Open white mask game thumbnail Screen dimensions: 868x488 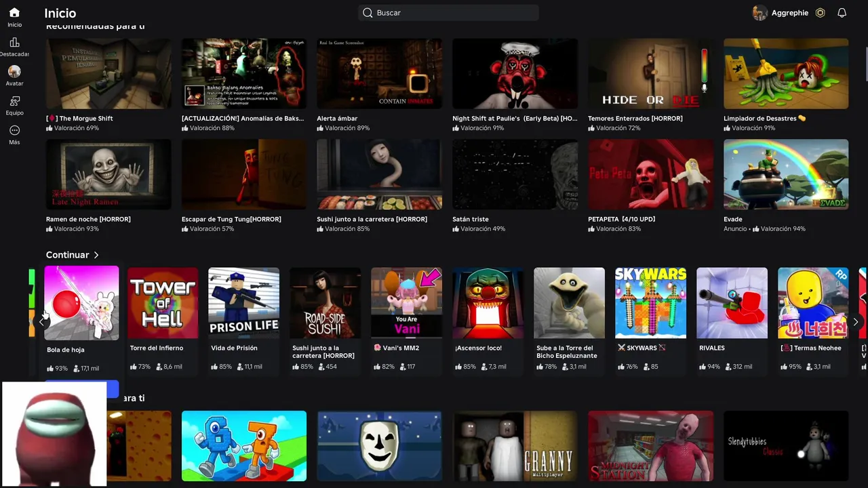coord(380,446)
